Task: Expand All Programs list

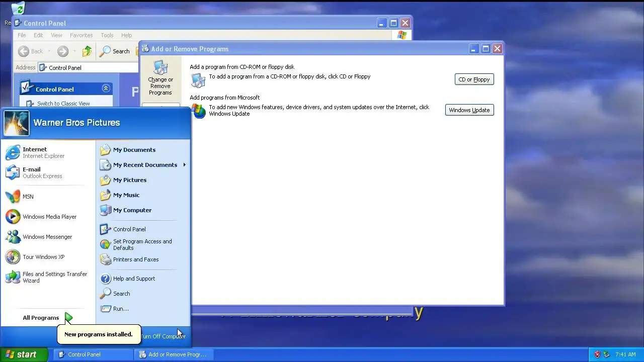Action: tap(48, 318)
